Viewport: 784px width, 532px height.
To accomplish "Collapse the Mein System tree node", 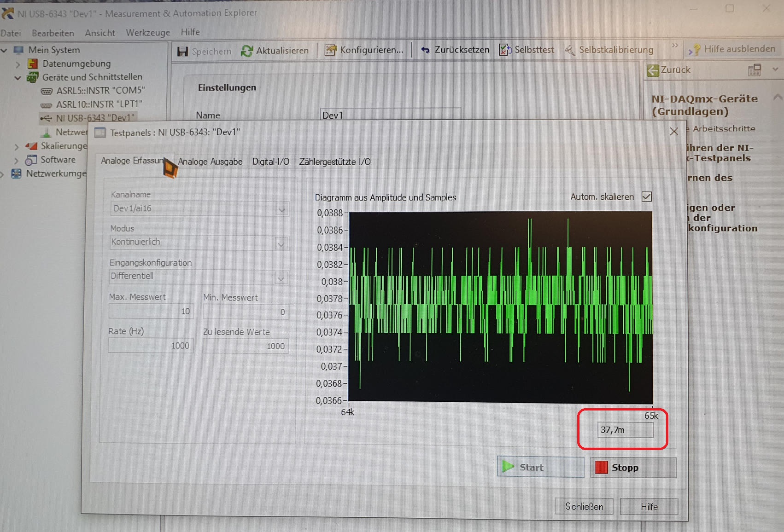I will (4, 50).
